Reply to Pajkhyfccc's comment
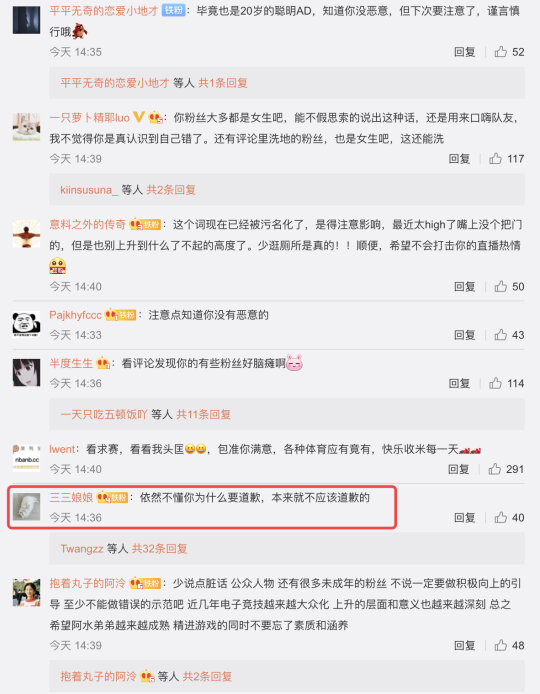This screenshot has height=694, width=540. [465, 335]
